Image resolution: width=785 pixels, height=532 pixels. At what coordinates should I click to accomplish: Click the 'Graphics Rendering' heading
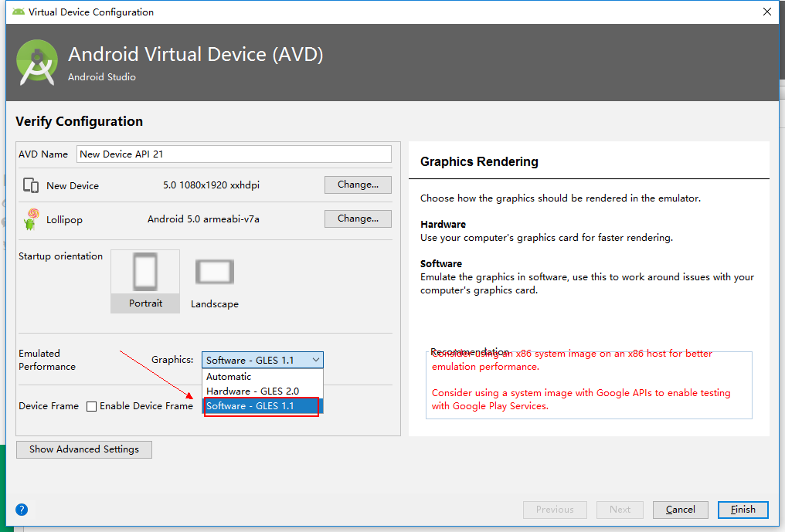point(479,161)
